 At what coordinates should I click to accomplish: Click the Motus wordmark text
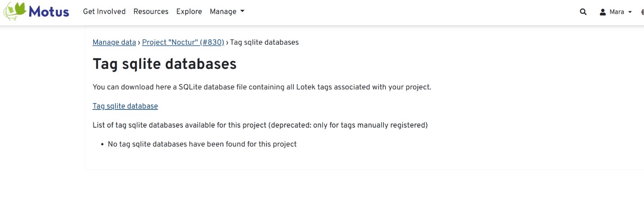pos(49,12)
